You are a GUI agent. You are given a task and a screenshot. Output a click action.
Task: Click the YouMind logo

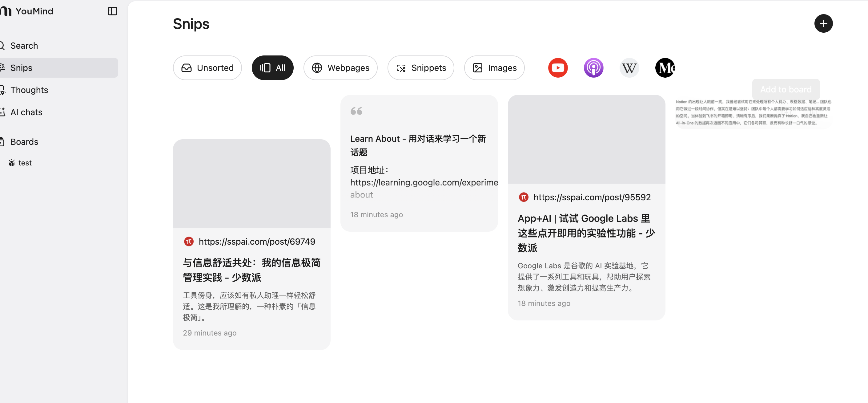[x=26, y=11]
